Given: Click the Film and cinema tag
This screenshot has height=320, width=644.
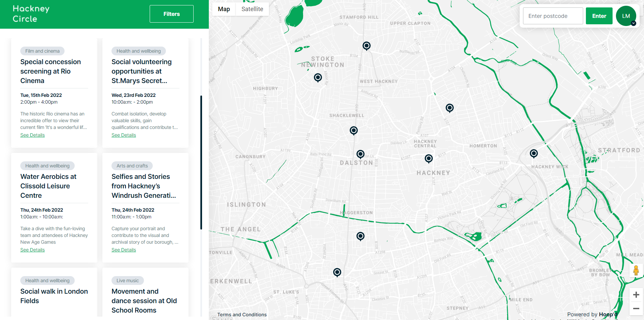Looking at the screenshot, I should (42, 51).
